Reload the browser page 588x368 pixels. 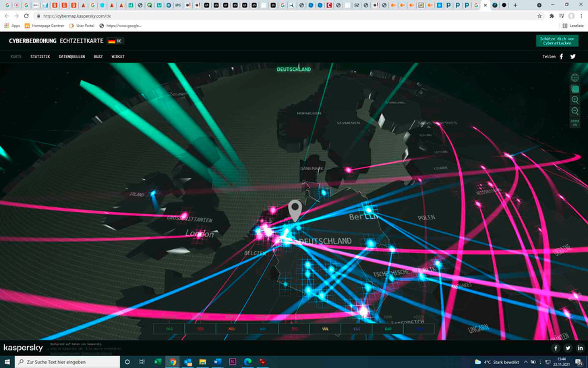pos(26,16)
